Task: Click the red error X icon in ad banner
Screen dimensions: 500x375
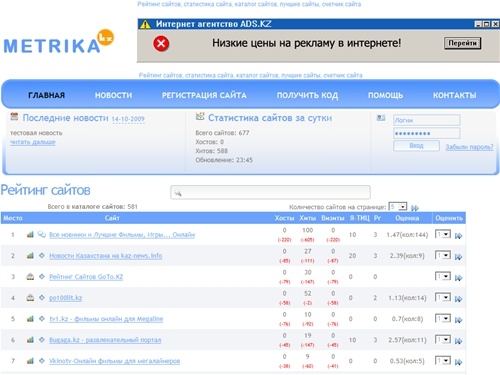Action: point(161,44)
